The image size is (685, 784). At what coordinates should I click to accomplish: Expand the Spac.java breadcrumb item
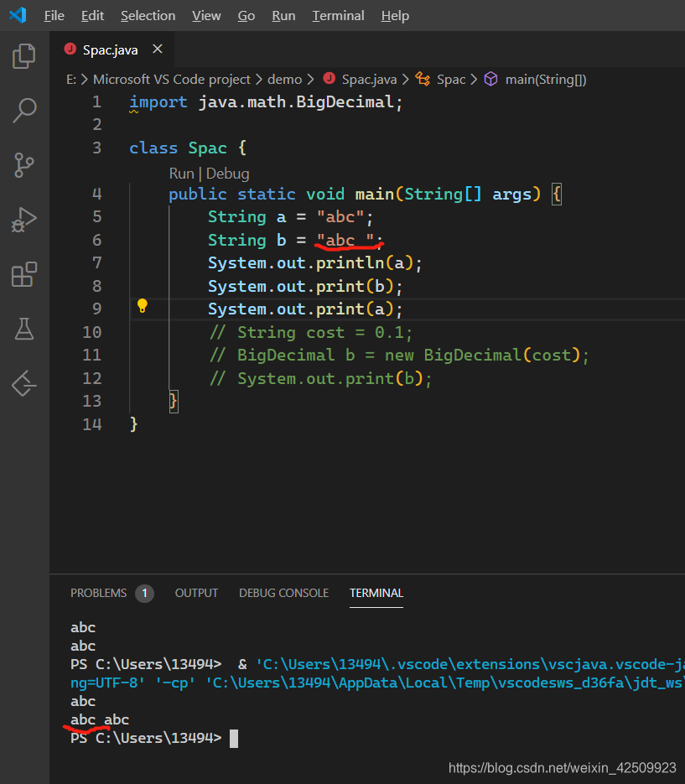pos(369,79)
